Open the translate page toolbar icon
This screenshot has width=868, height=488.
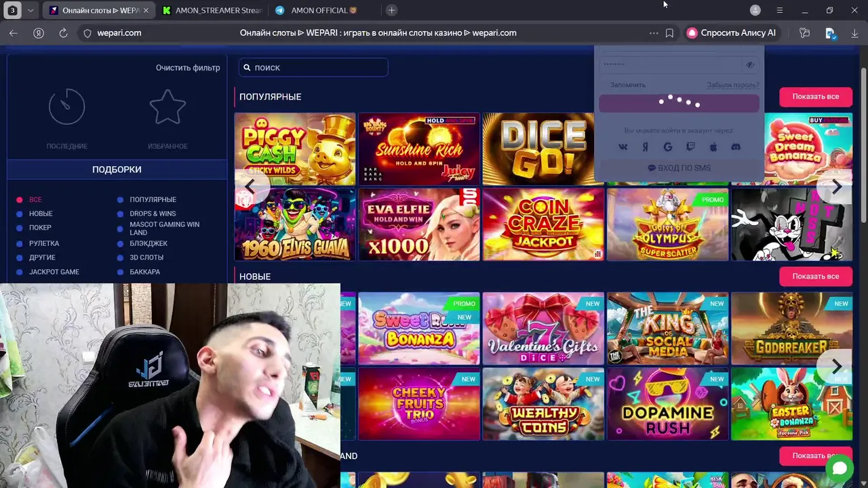(x=830, y=33)
